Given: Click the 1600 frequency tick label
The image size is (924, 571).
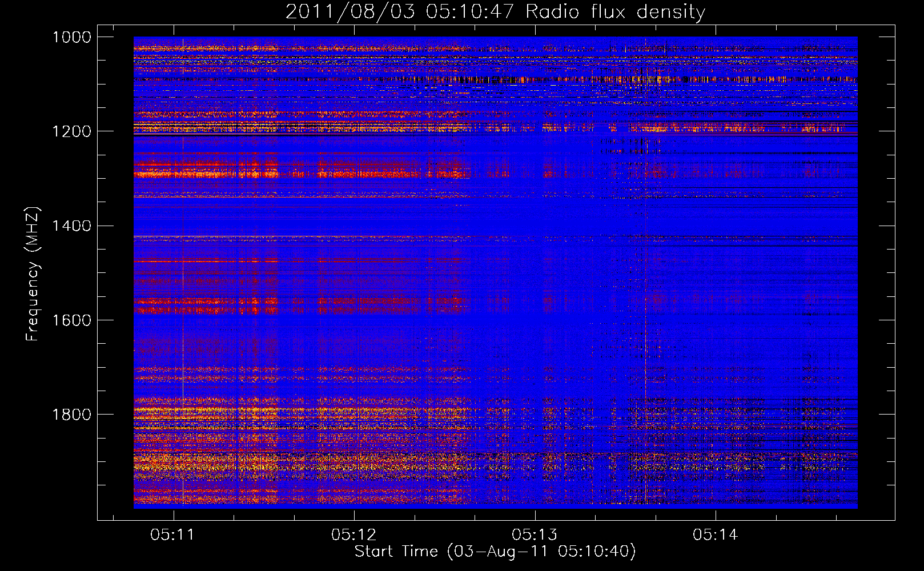Looking at the screenshot, I should coord(71,320).
